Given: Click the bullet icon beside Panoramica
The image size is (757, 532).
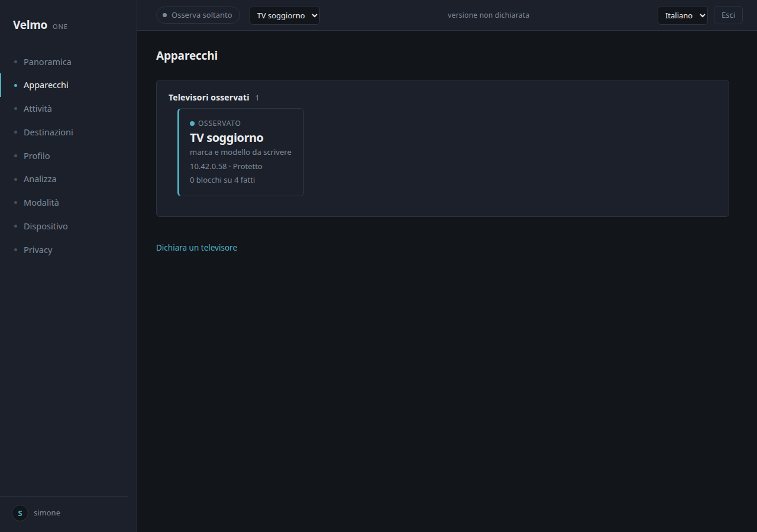Looking at the screenshot, I should coord(15,62).
